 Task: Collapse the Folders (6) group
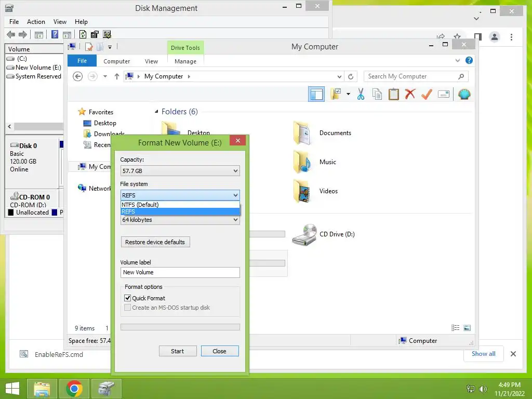tap(156, 112)
